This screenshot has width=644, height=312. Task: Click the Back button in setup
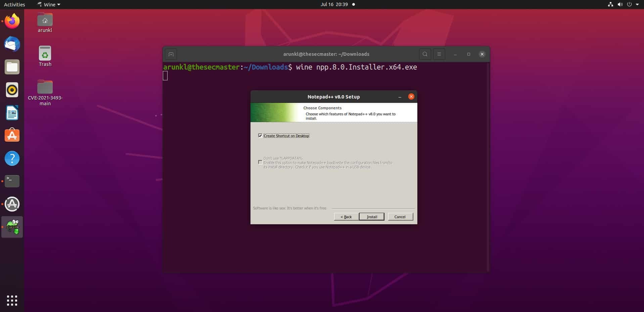tap(346, 217)
